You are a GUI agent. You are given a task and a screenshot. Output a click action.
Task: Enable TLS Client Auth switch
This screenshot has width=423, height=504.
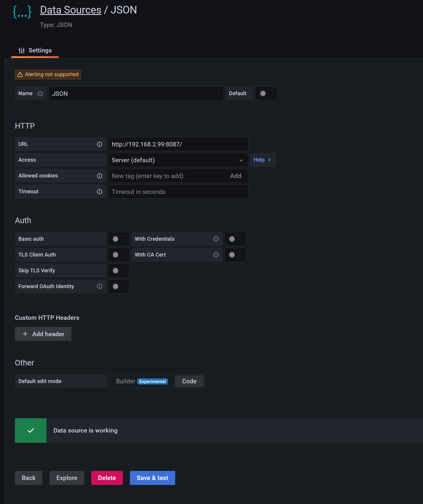tap(118, 255)
